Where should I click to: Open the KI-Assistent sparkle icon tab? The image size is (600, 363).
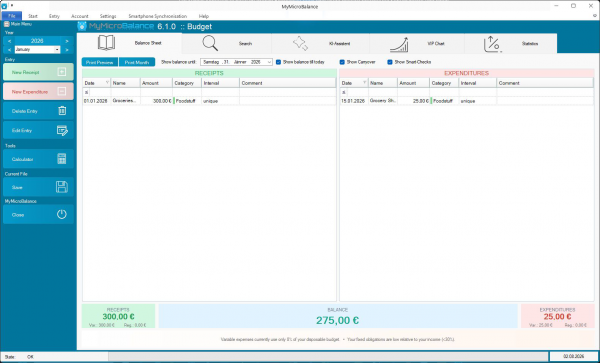(300, 43)
